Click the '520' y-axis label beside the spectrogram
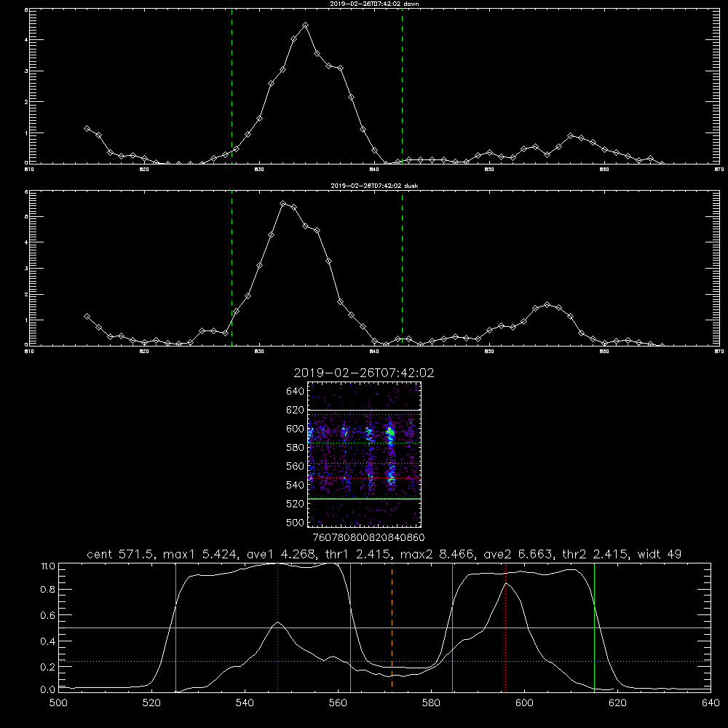Viewport: 728px width, 728px height. (296, 504)
